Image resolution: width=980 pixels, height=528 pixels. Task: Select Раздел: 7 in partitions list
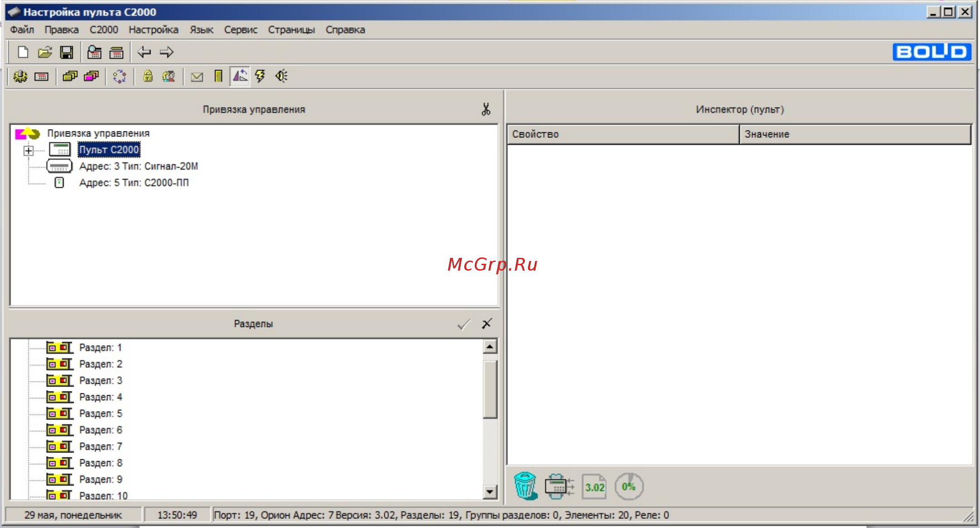(x=101, y=446)
